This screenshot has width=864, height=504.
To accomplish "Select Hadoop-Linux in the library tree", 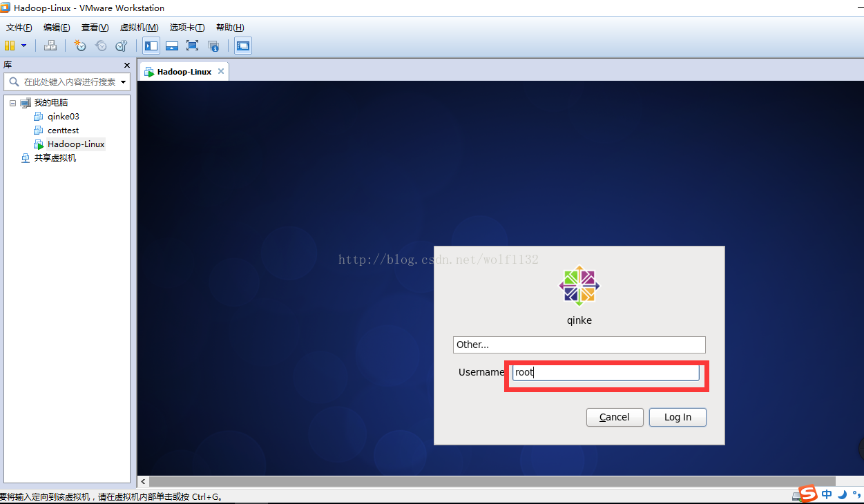I will [76, 144].
